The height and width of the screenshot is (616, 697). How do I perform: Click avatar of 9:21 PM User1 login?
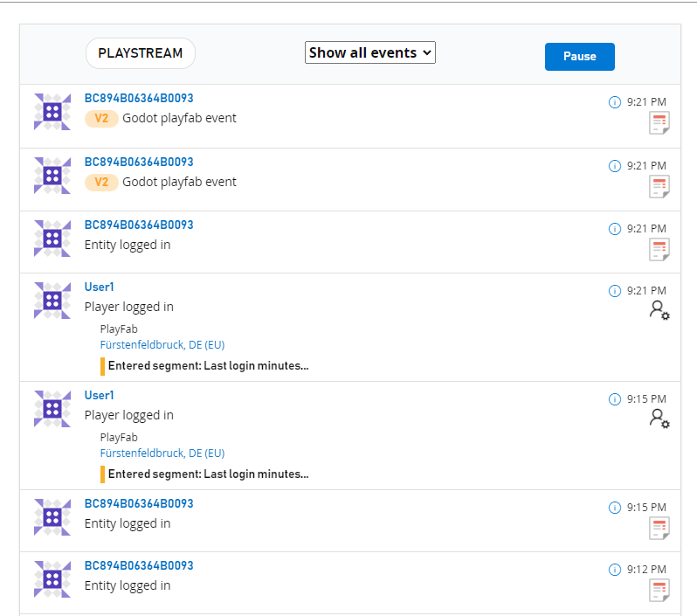point(52,301)
